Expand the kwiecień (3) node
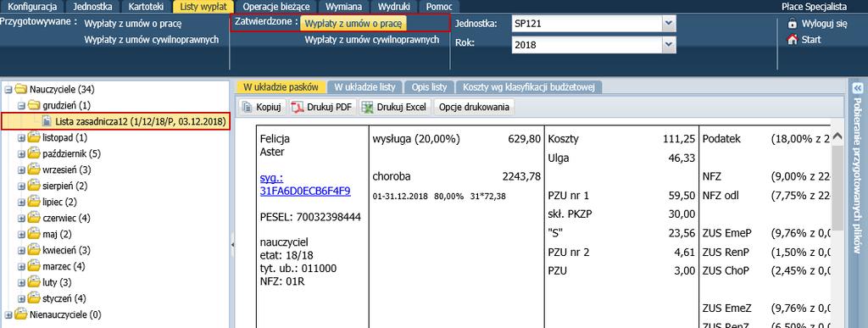This screenshot has width=868, height=328. pos(21,251)
